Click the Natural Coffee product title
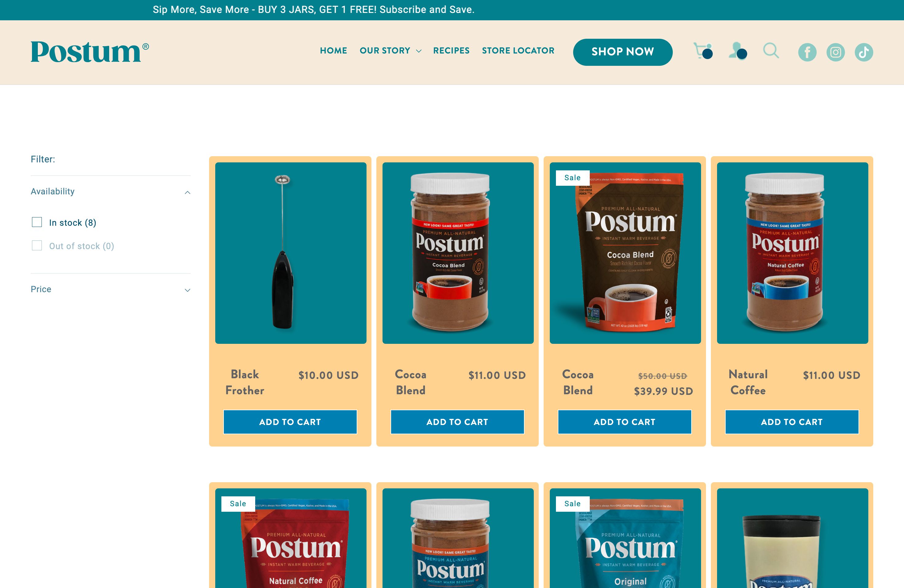This screenshot has height=588, width=904. [x=748, y=382]
